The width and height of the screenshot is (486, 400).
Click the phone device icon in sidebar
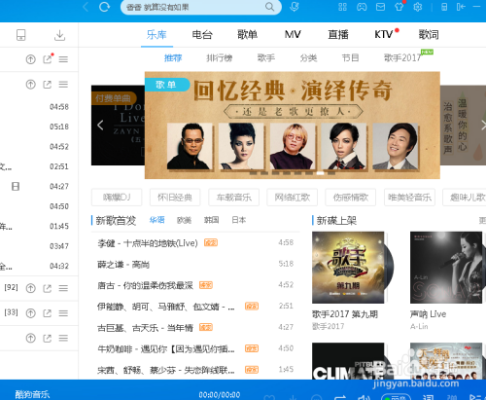[21, 35]
